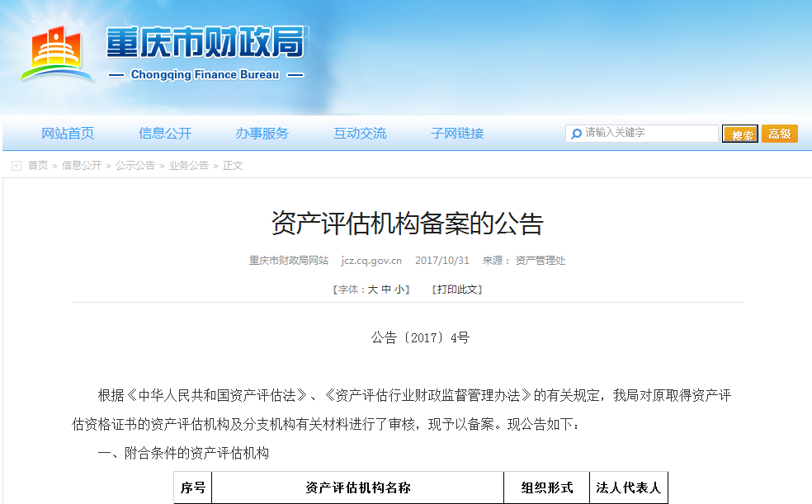Open the 子网链接 navigation item
Image resolution: width=812 pixels, height=504 pixels.
point(457,134)
